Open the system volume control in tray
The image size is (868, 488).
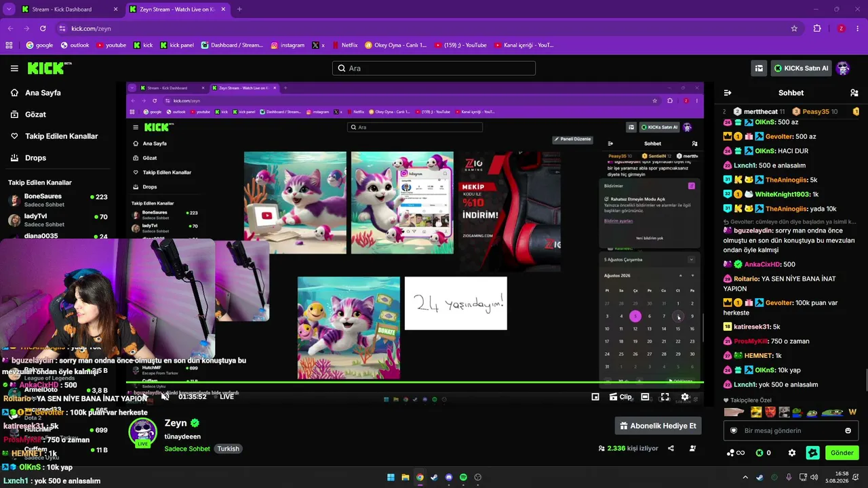pyautogui.click(x=816, y=477)
